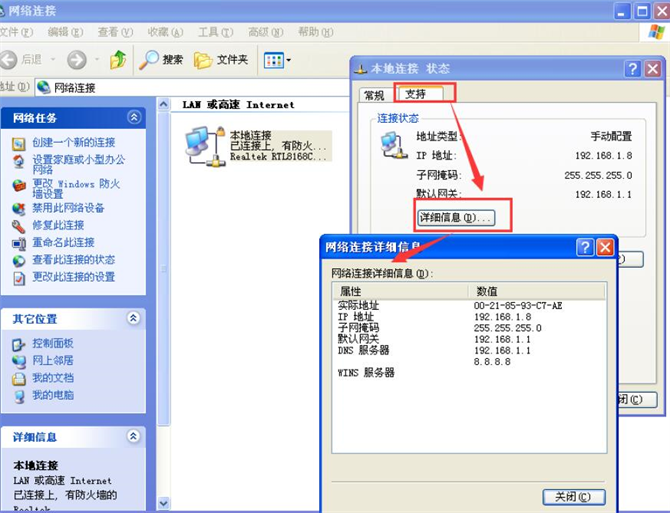Click 查看此连接的状态 link
This screenshot has width=670, height=513.
point(73,260)
